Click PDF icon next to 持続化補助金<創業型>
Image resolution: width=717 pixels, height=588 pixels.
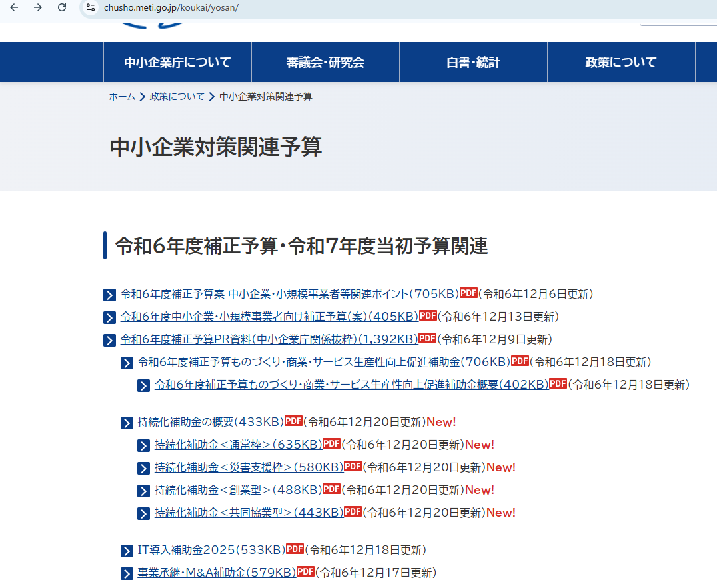[x=331, y=489]
